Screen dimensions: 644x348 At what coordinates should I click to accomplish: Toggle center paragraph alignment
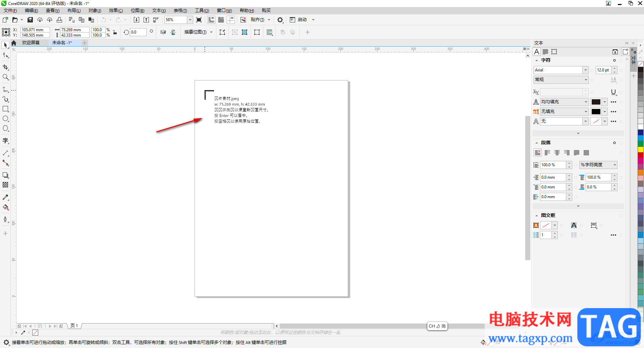[x=557, y=153]
